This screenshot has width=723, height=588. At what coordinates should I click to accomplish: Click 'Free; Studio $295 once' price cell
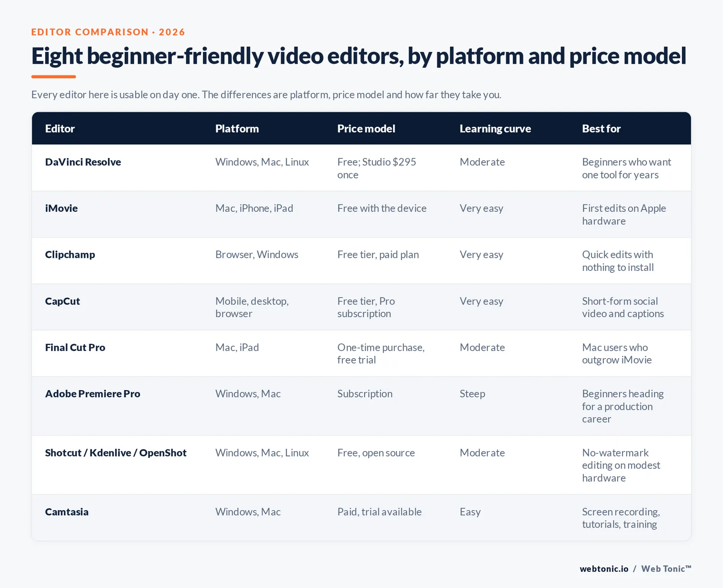click(x=377, y=168)
